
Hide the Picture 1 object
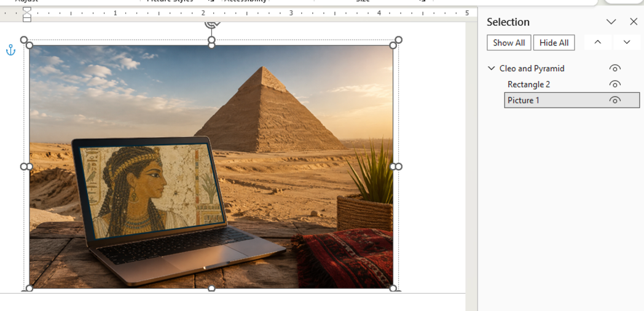615,100
